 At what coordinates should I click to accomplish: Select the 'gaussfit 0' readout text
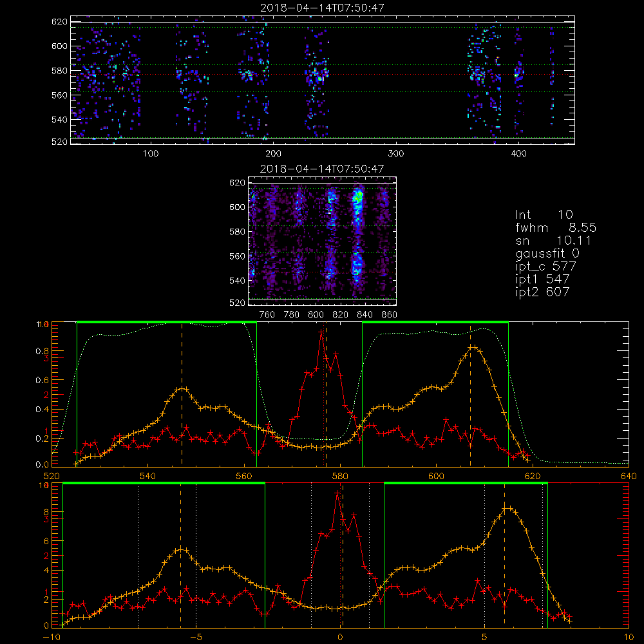click(x=547, y=253)
